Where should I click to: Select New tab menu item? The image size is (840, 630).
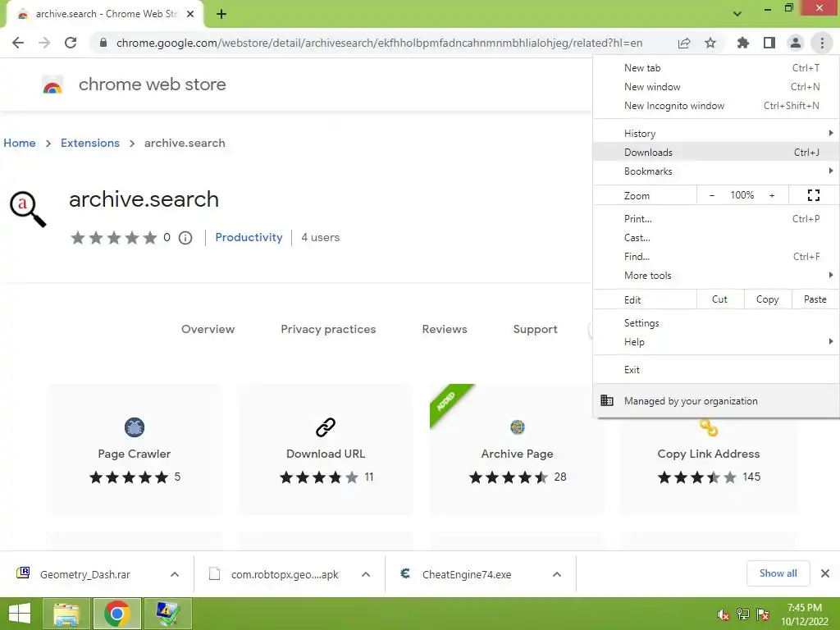(x=715, y=68)
